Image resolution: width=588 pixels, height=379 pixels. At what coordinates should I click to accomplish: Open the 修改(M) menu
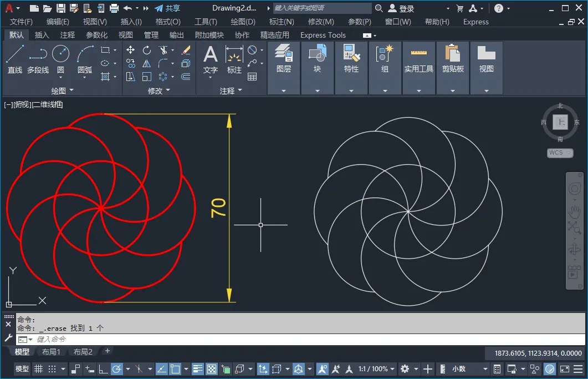[x=321, y=22]
